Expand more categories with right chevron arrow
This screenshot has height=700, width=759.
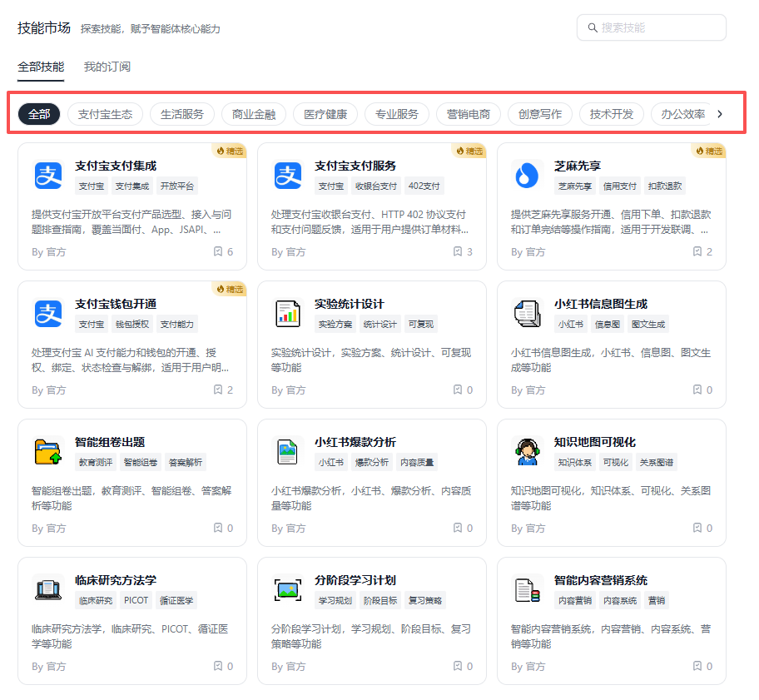tap(720, 114)
